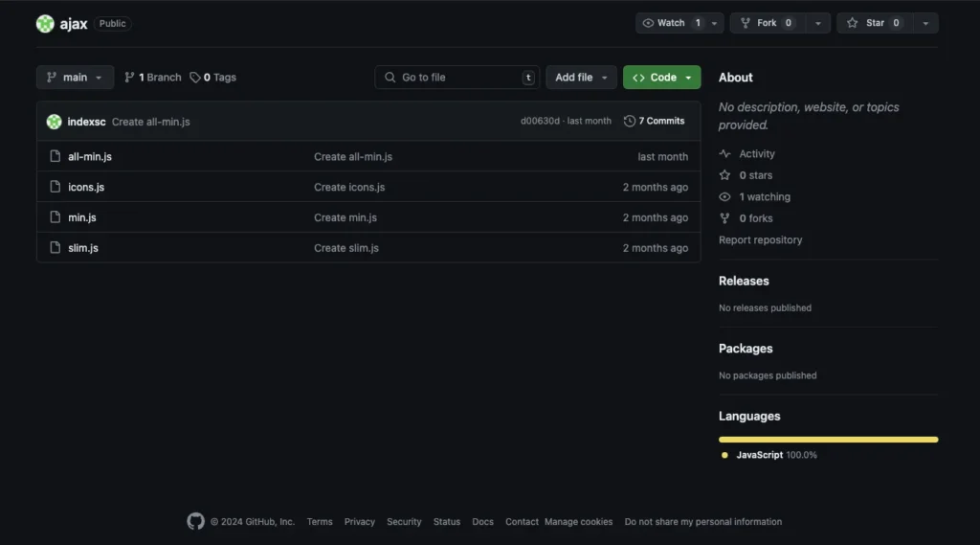The width and height of the screenshot is (980, 545).
Task: Click the Activity pulse icon in About
Action: tap(724, 154)
